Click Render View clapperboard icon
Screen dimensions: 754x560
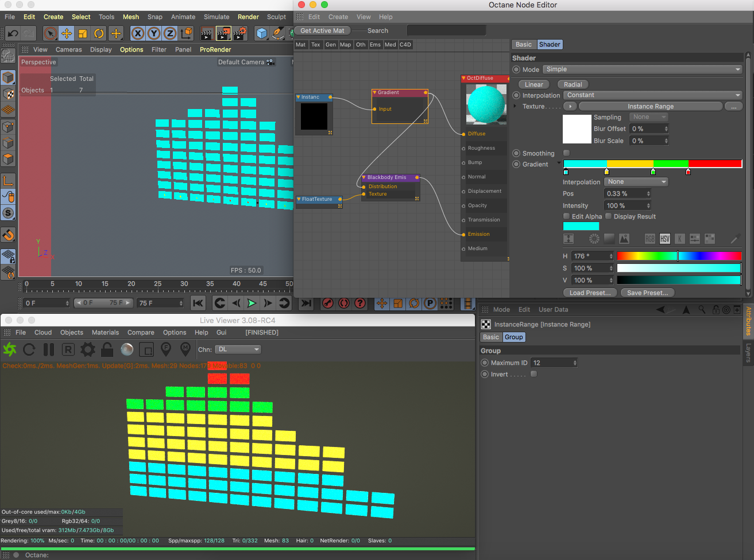(x=207, y=33)
